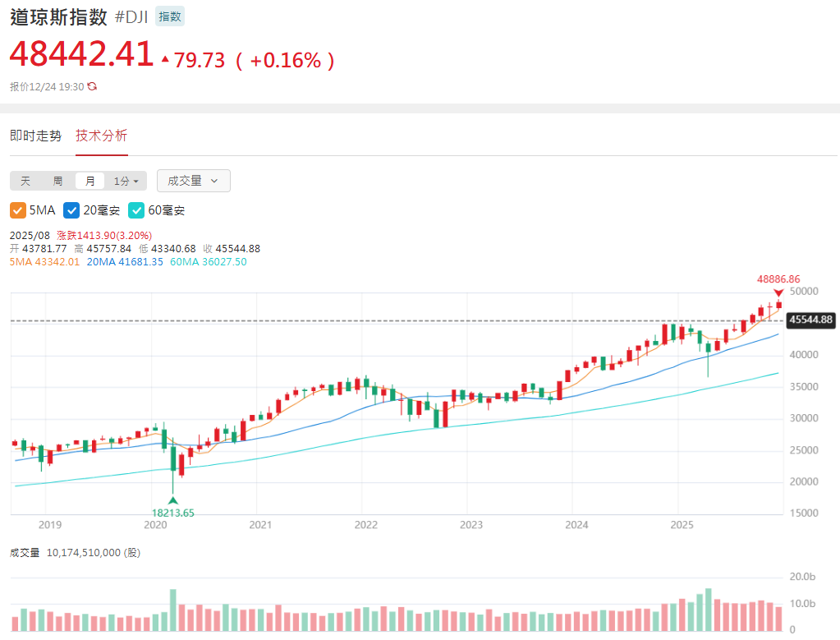
Task: Click the 2022 label on time axis
Action: (x=365, y=524)
